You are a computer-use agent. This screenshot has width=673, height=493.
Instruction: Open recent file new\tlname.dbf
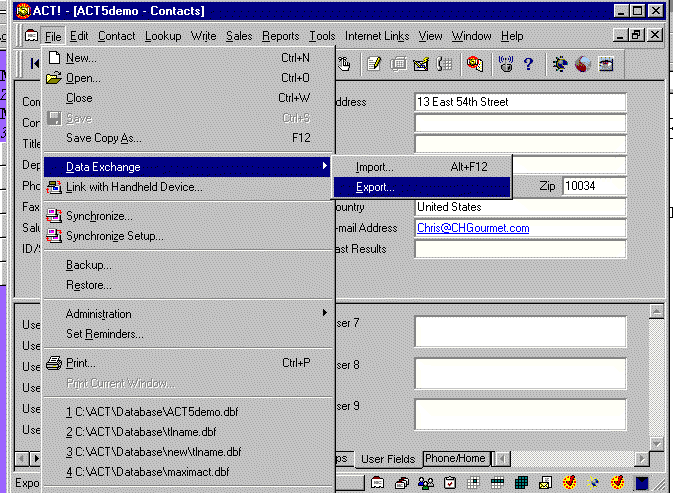(188, 452)
